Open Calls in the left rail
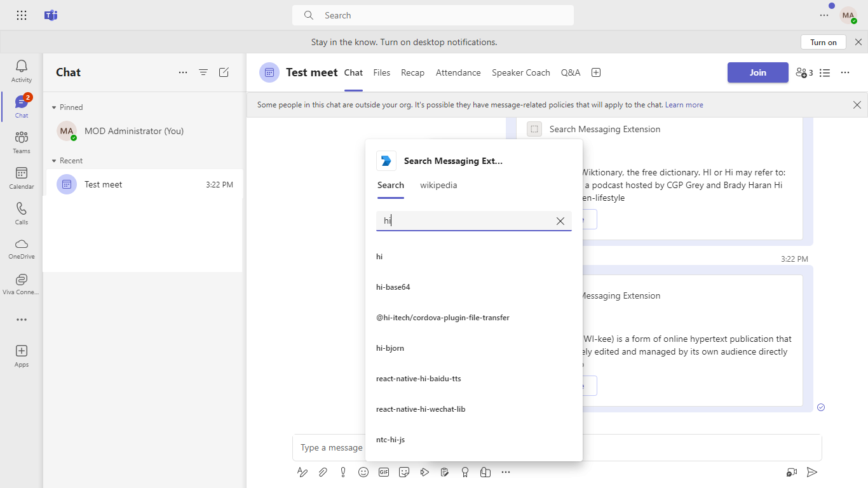Viewport: 868px width, 488px height. click(x=22, y=213)
